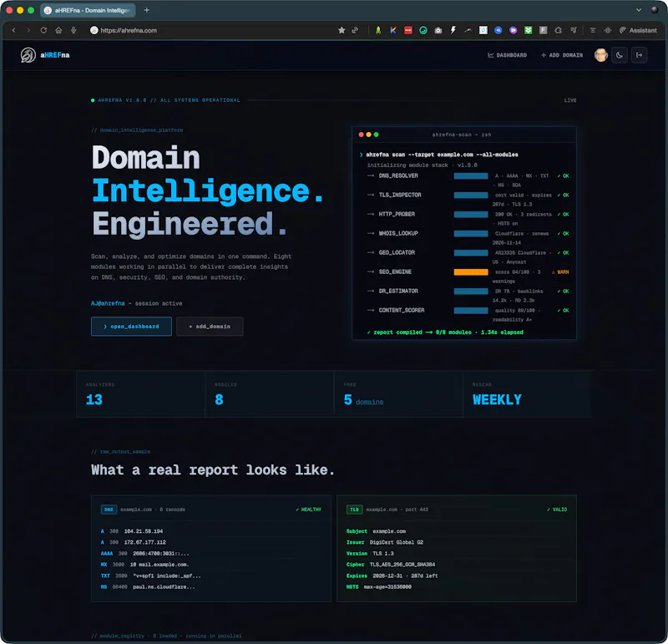Screen dimensions: 668x644
Task: Open the reader view lines icon
Action: pyautogui.click(x=593, y=30)
